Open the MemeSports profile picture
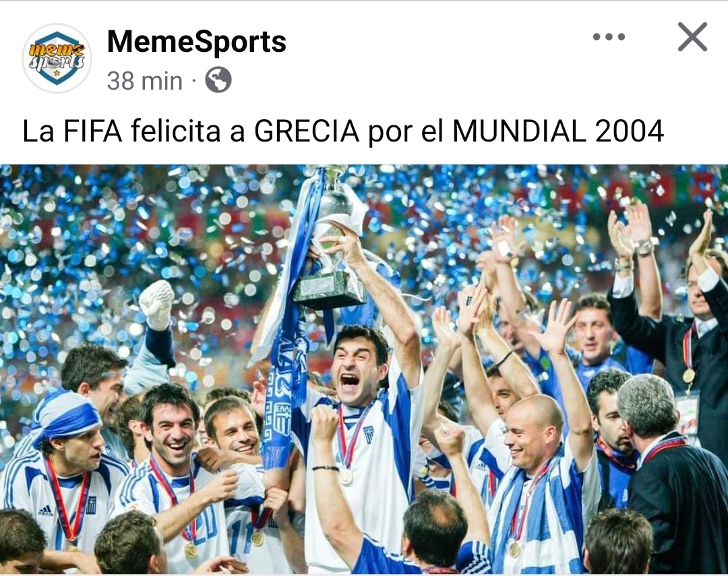 click(57, 58)
